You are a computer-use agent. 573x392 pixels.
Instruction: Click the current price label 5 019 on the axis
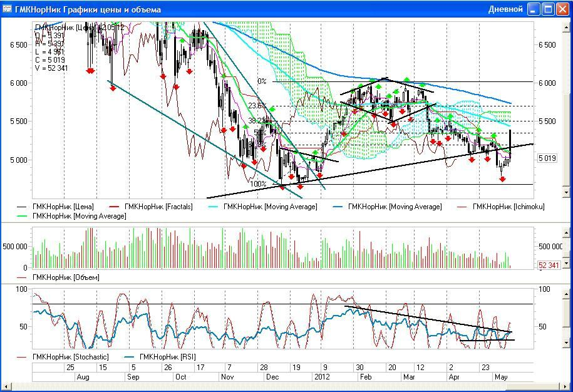click(547, 158)
